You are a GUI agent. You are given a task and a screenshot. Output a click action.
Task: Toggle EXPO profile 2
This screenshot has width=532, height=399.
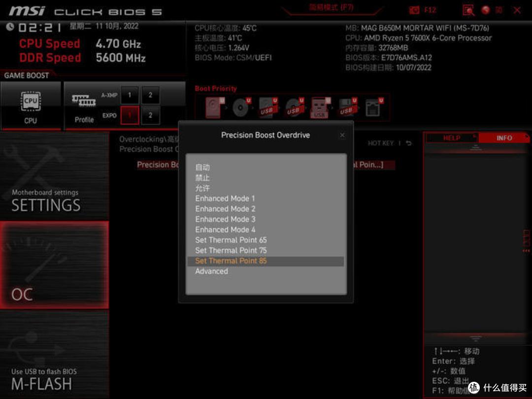[150, 115]
